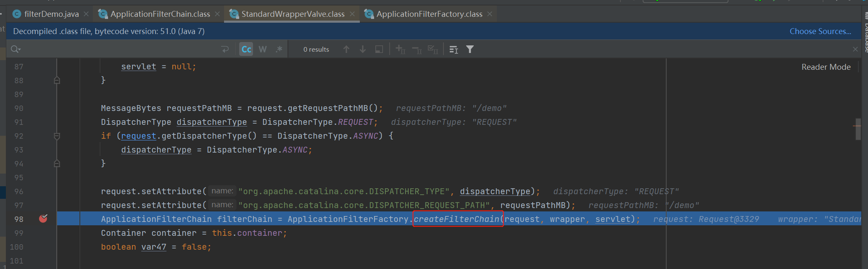Screen dimensions: 868x269
Task: Click '0 results' search count text
Action: click(x=316, y=50)
